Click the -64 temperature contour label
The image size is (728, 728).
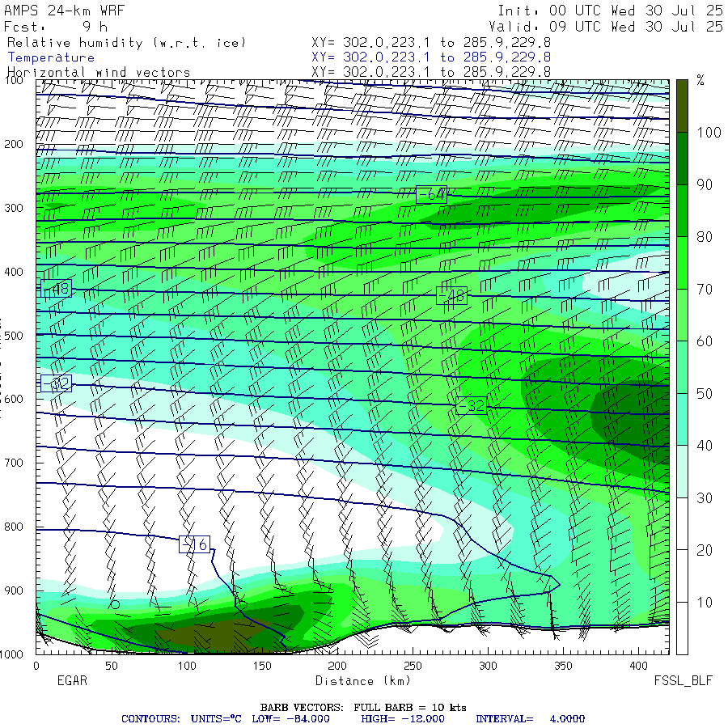tap(431, 195)
